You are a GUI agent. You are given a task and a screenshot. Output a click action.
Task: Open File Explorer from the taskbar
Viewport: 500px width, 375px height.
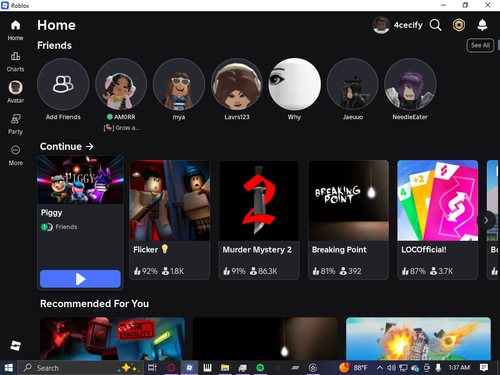tap(225, 368)
